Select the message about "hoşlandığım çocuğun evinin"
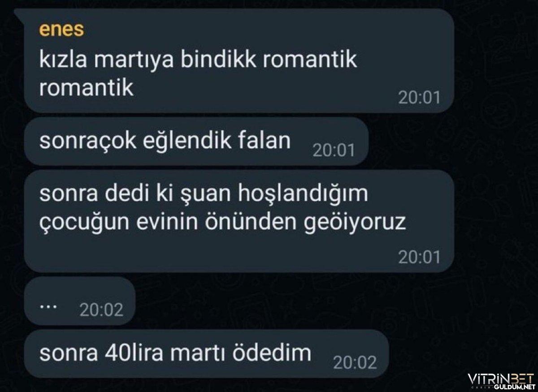Screen dimensions: 538x392 click(239, 221)
